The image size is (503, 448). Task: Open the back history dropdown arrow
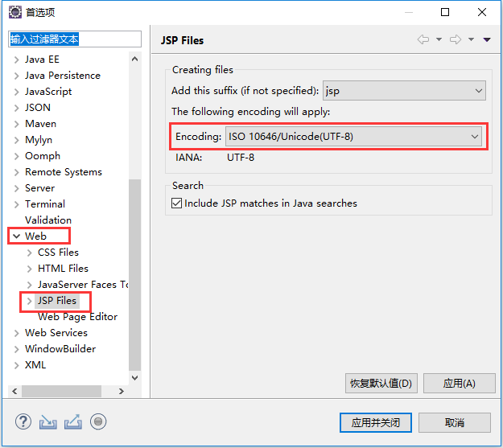tap(439, 39)
